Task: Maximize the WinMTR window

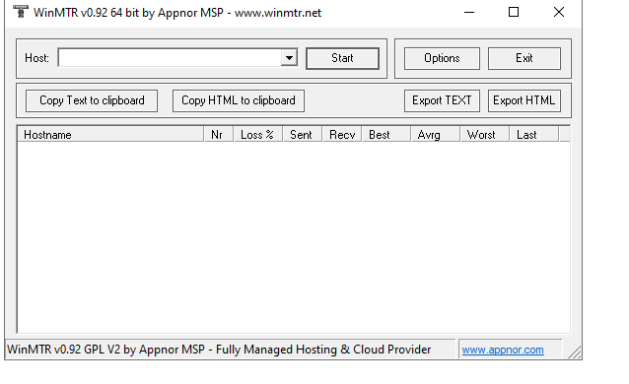Action: (513, 12)
